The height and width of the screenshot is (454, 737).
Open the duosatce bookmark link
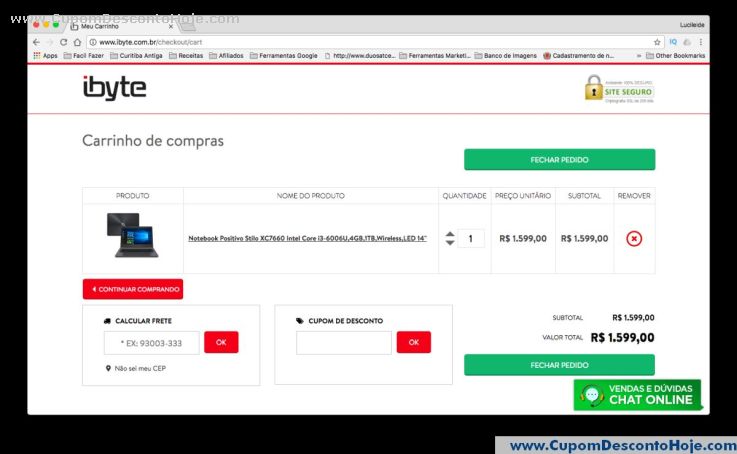pos(360,55)
